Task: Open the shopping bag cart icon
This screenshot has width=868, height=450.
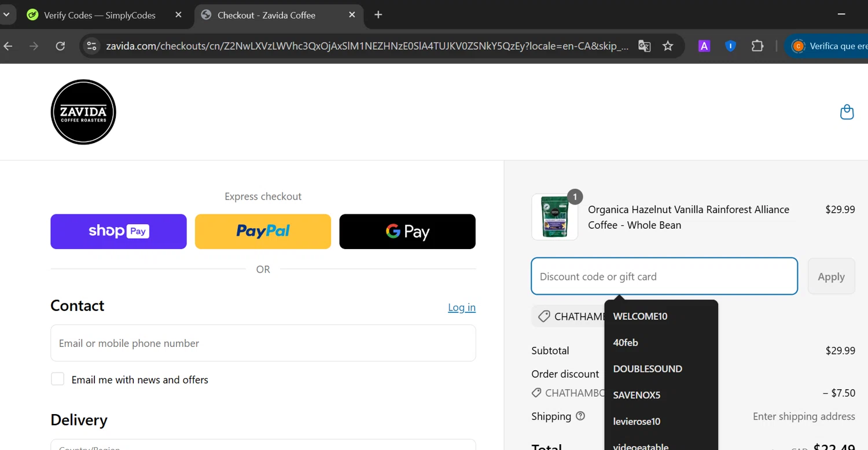Action: tap(847, 112)
